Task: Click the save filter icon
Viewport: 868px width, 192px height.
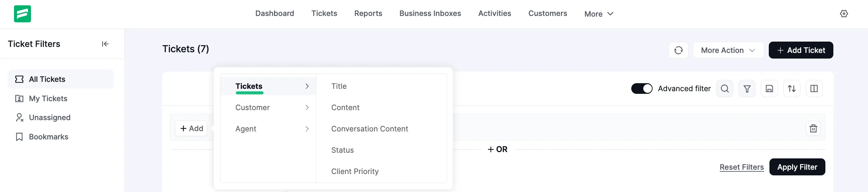Action: (769, 89)
